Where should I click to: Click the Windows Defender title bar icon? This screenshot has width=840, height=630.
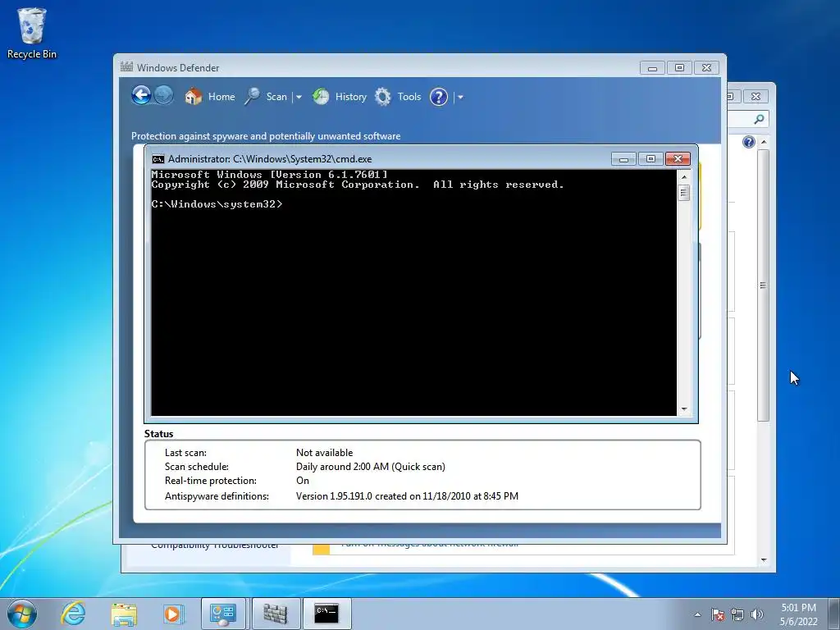click(126, 67)
